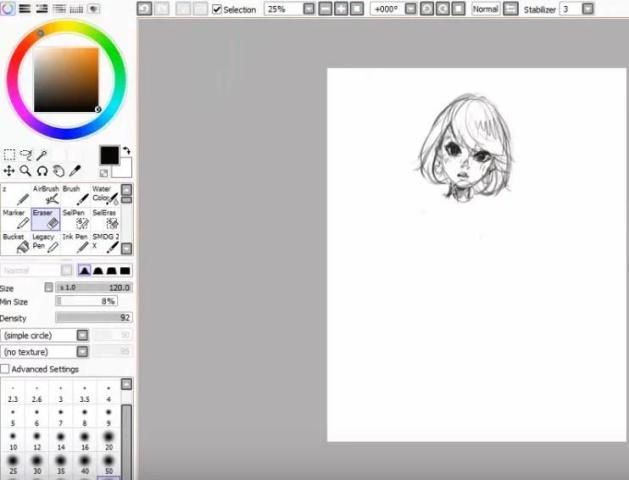Expand the Stabilizer value dropdown
Screen dimensions: 629x480
pyautogui.click(x=587, y=9)
